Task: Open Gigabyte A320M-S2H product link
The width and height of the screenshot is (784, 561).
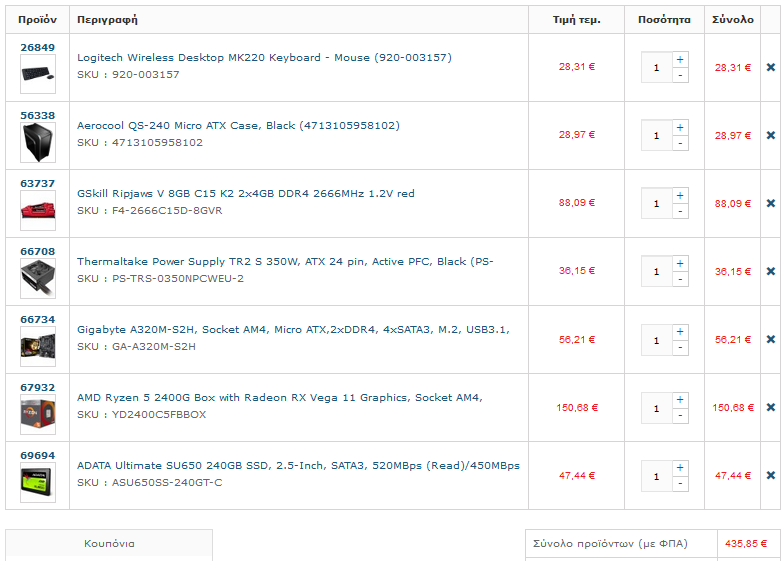Action: click(x=293, y=330)
